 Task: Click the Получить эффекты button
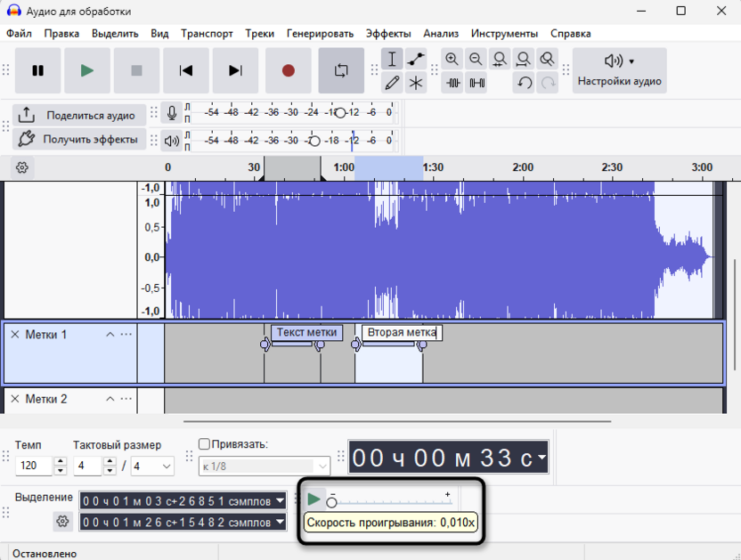pos(79,139)
